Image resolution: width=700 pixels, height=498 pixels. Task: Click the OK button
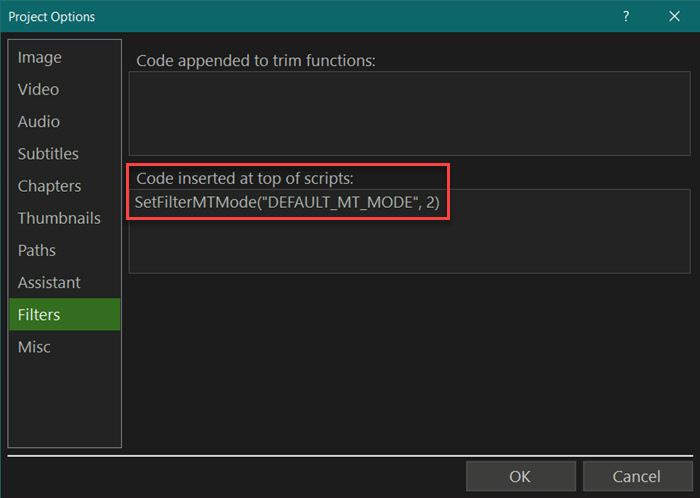521,476
